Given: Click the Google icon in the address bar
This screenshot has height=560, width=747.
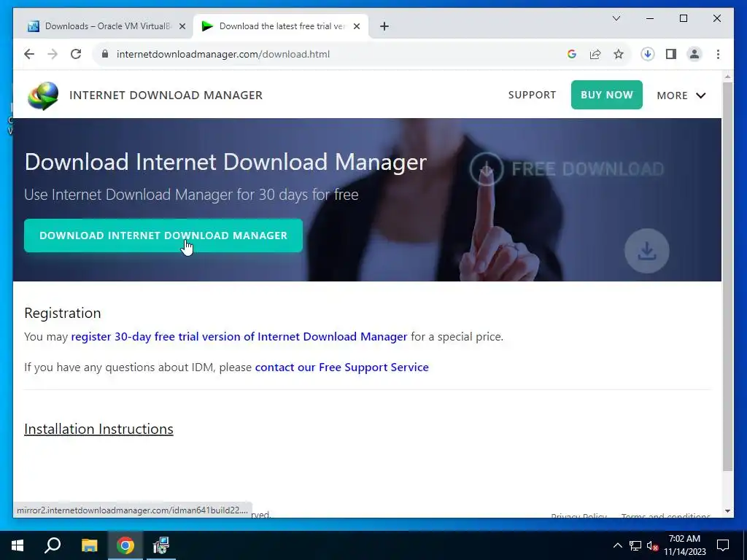Looking at the screenshot, I should 572,54.
